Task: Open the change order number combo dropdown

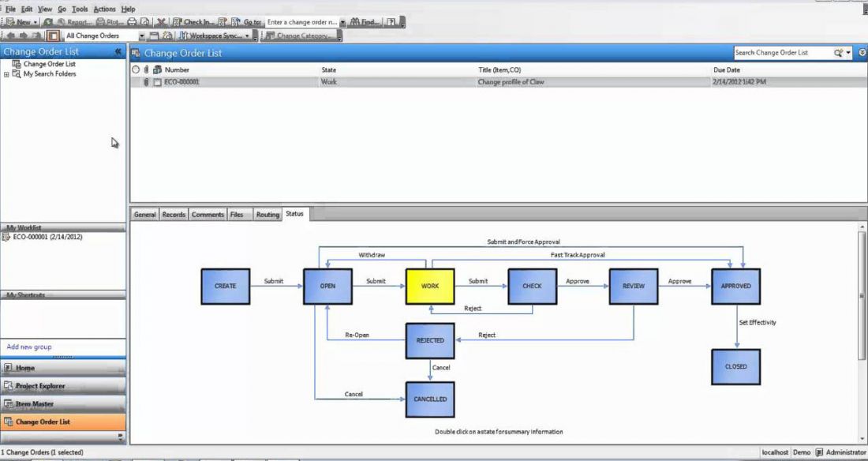Action: pyautogui.click(x=343, y=22)
